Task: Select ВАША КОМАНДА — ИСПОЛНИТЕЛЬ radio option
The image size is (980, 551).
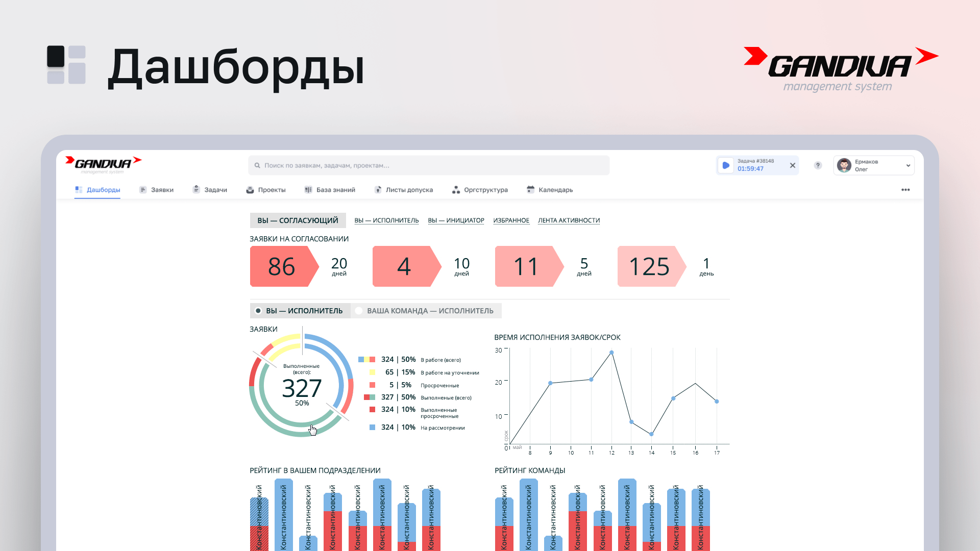Action: click(359, 311)
